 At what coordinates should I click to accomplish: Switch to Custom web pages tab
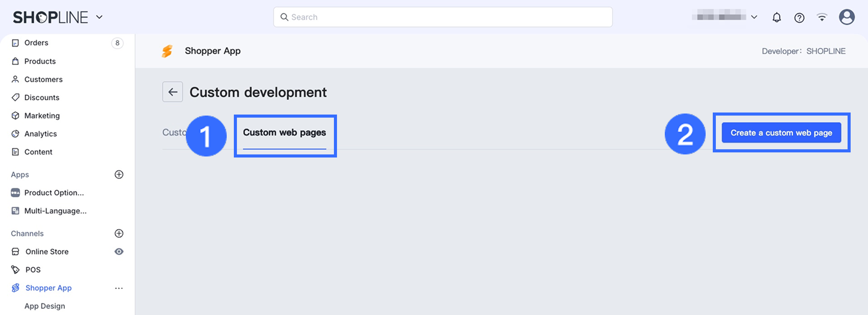284,133
